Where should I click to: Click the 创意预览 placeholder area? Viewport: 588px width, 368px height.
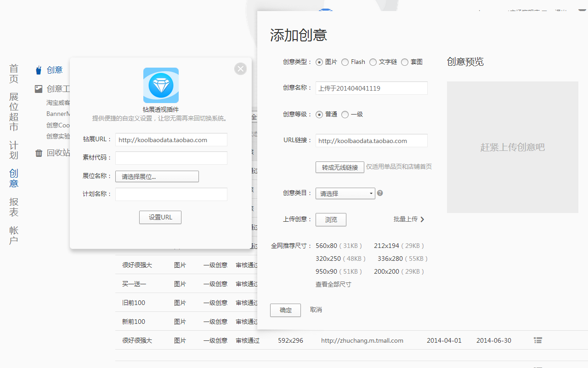[513, 147]
